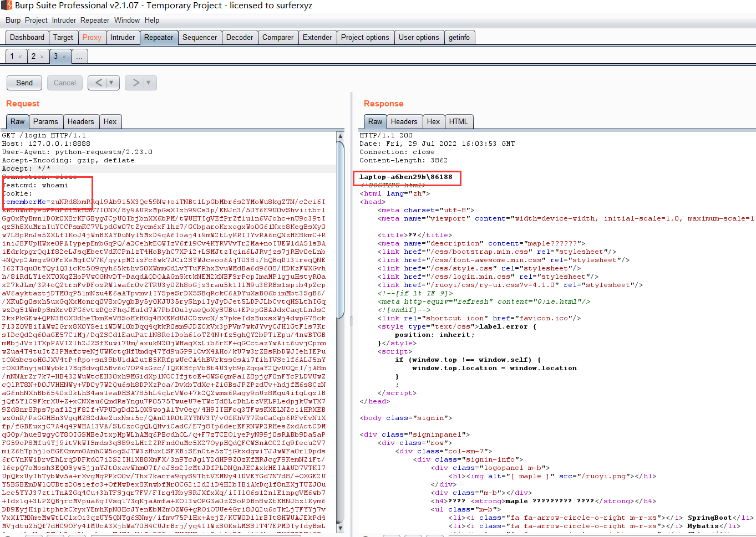This screenshot has width=756, height=537.
Task: Close Repeater tab 3 with its x icon
Action: (x=64, y=57)
